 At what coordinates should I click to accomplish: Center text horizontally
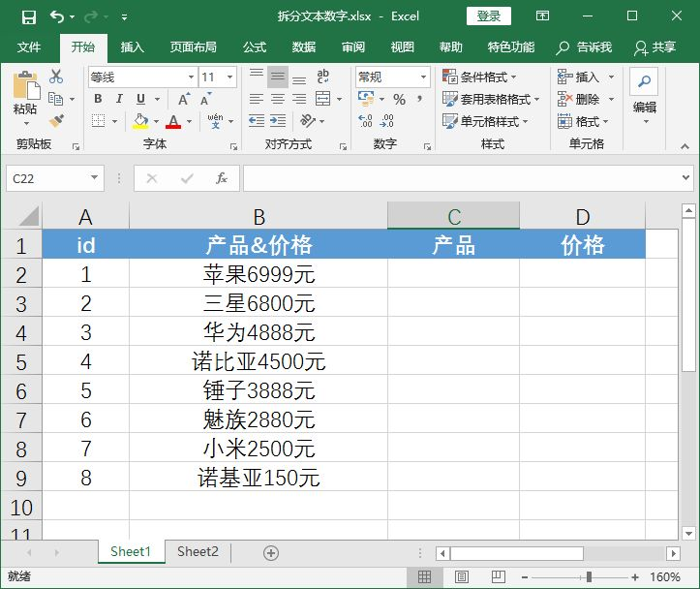pos(278,99)
